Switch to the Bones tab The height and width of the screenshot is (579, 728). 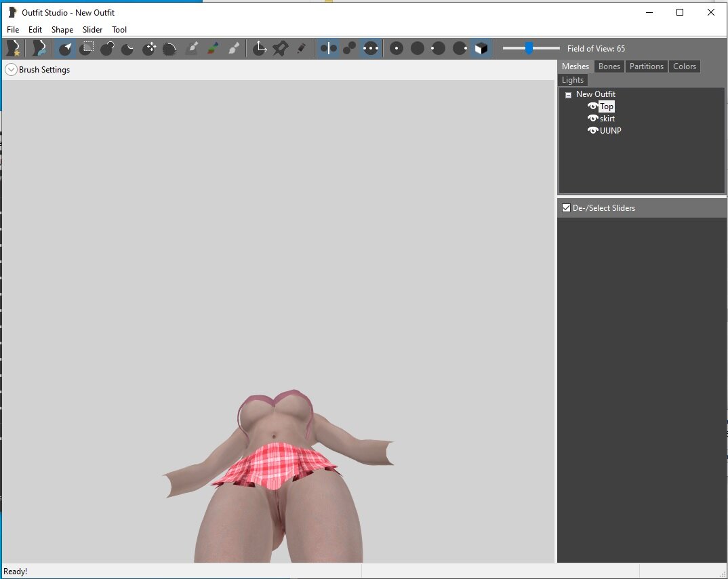(x=609, y=66)
